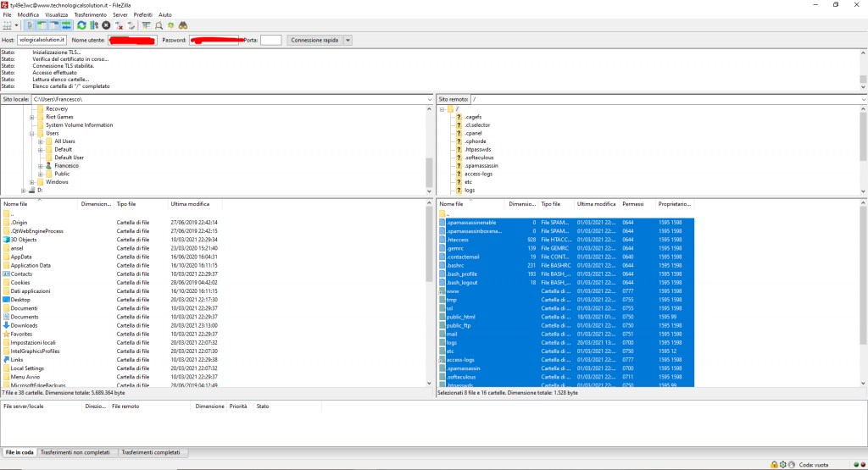
Task: Click the Porta input field
Action: [x=270, y=41]
